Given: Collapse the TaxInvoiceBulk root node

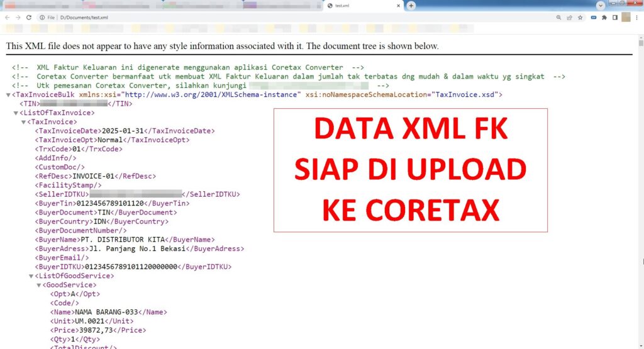Looking at the screenshot, I should click(x=8, y=95).
